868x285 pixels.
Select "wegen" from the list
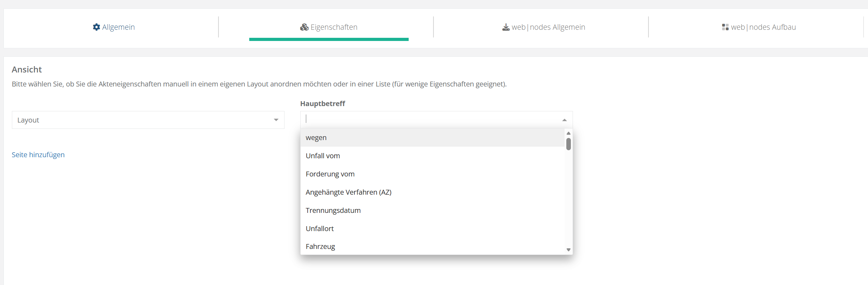click(316, 138)
